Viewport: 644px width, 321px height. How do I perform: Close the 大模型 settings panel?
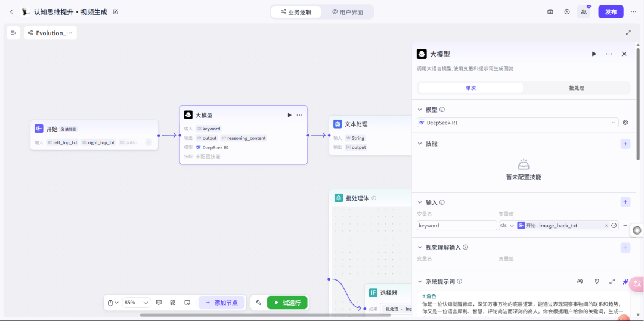point(624,54)
